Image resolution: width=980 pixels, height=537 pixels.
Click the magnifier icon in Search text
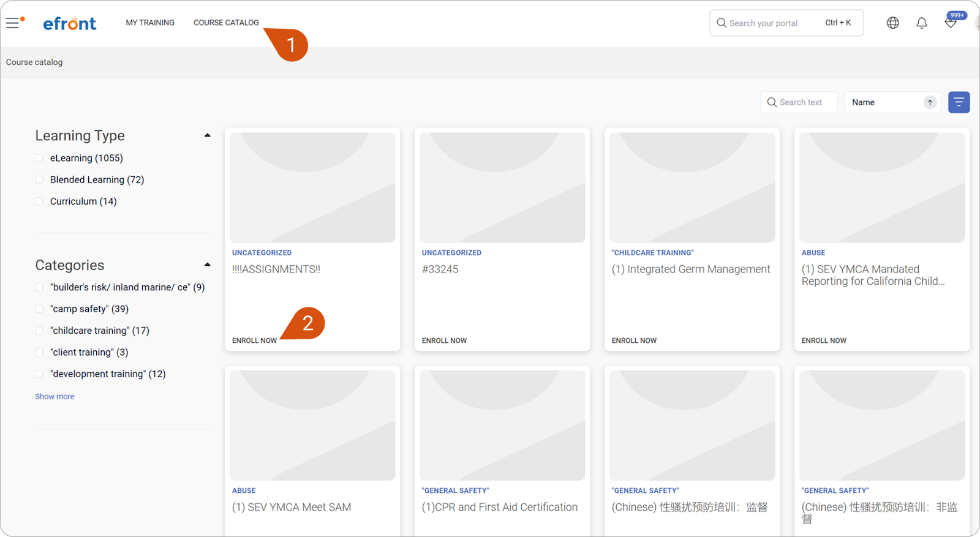[772, 102]
